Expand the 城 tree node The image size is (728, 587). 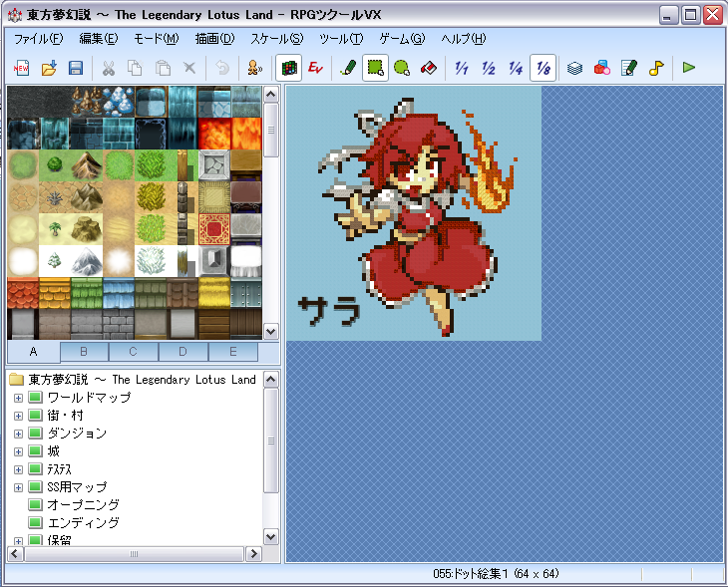[x=18, y=452]
